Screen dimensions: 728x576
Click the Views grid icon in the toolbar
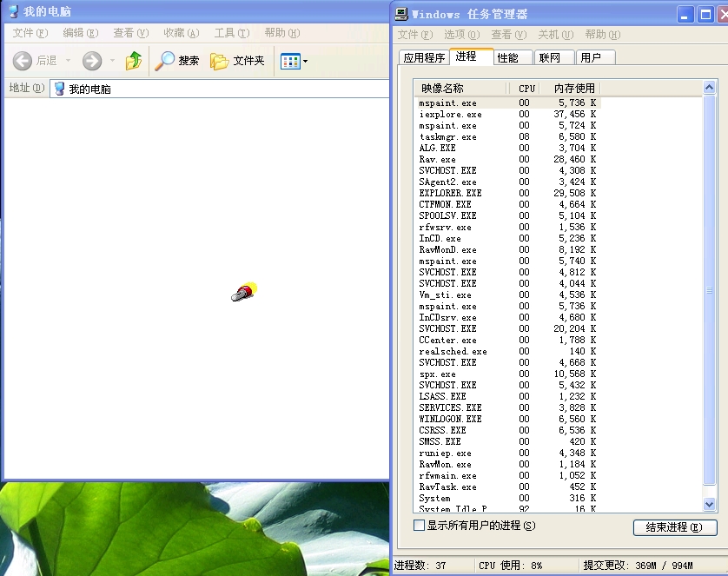pos(289,61)
